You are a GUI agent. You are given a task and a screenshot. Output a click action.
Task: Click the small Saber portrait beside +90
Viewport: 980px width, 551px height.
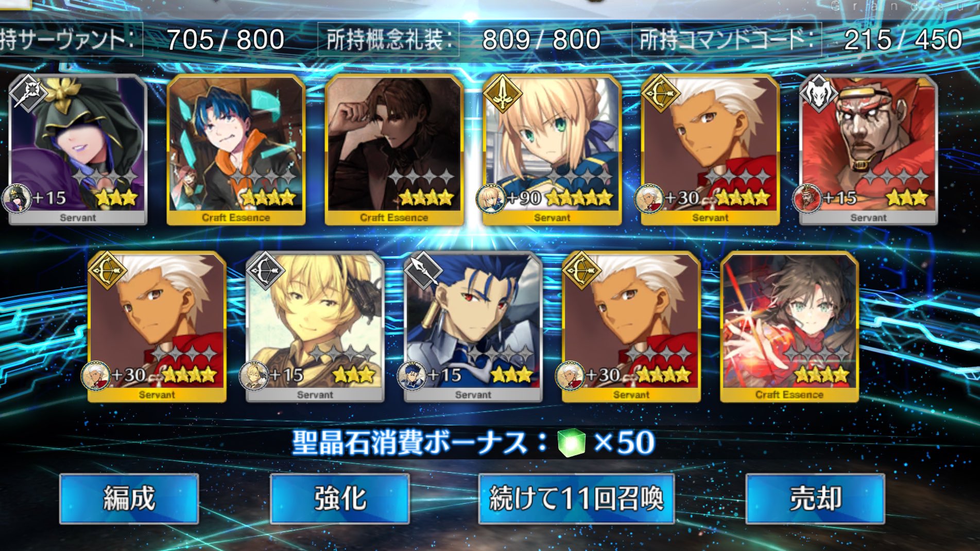tap(490, 199)
